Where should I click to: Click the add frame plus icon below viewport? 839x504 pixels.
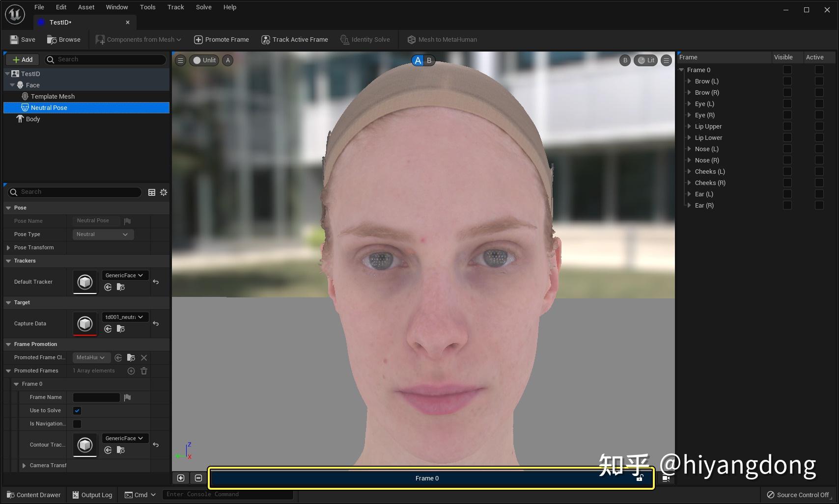(181, 478)
